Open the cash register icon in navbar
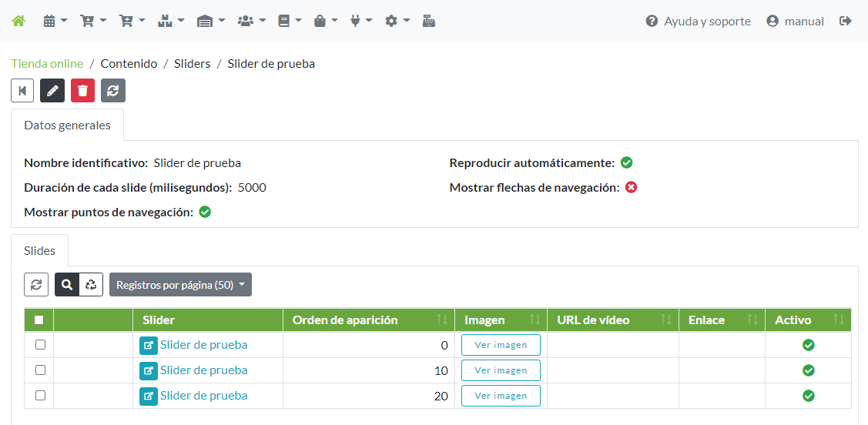This screenshot has width=868, height=425. [x=429, y=22]
